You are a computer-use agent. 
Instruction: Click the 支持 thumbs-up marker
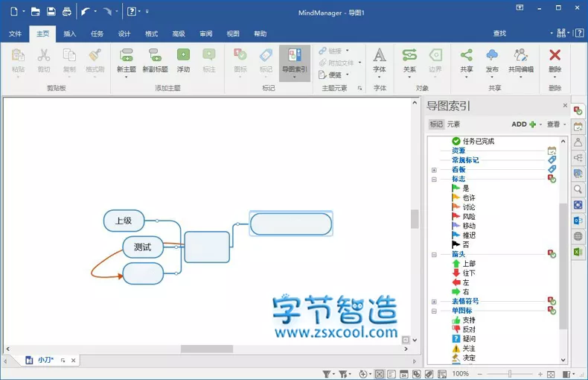464,320
